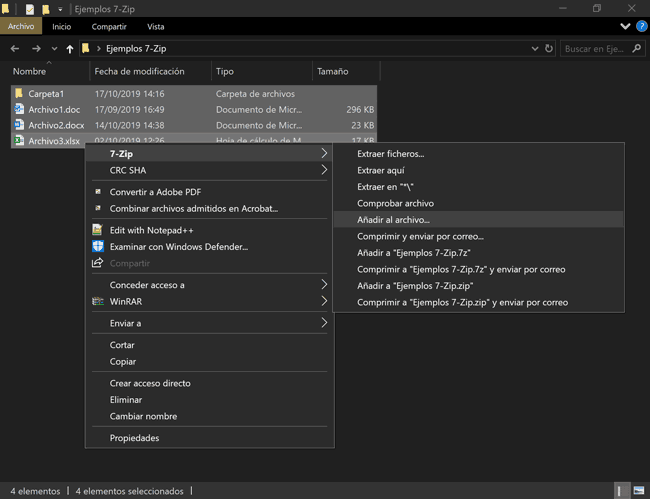Viewport: 650px width, 499px height.
Task: Open the quick access toolbar customize dropdown
Action: [61, 9]
